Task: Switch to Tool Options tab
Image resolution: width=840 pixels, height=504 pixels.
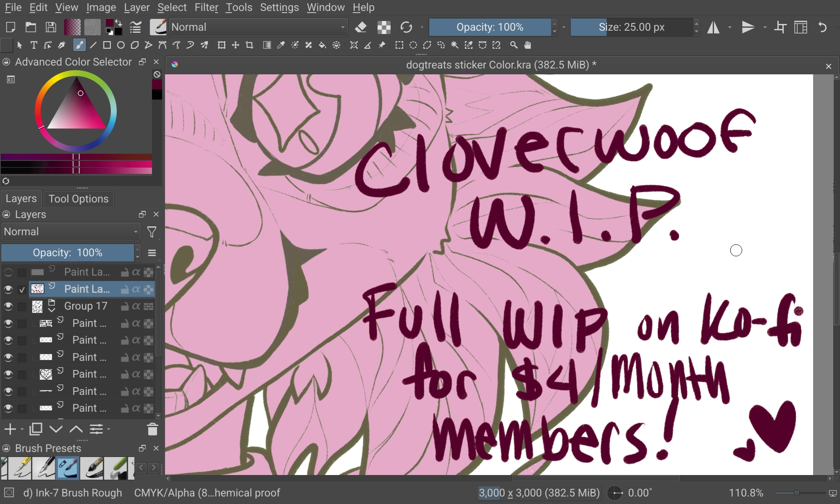Action: pos(78,199)
